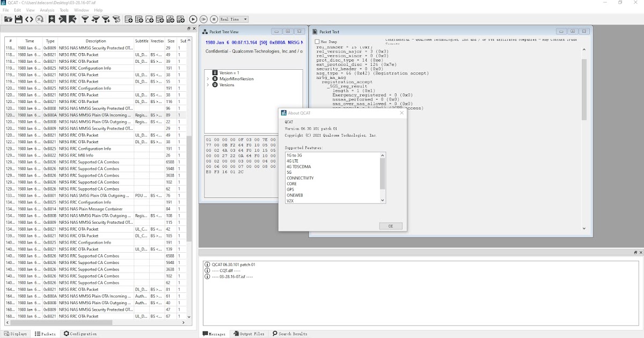
Task: Click the crossed-out funnel clear filter icon
Action: point(116,19)
